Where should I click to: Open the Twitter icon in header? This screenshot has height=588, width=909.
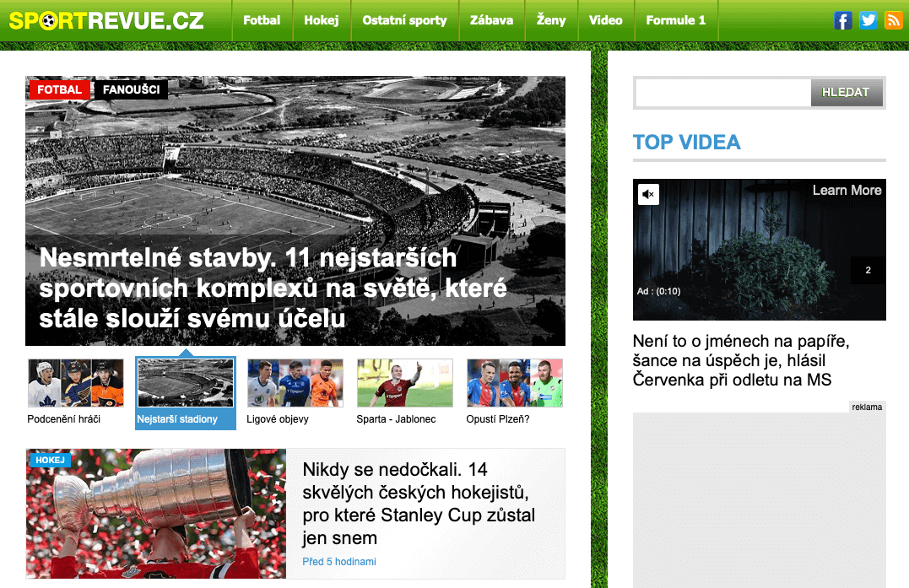[x=868, y=20]
